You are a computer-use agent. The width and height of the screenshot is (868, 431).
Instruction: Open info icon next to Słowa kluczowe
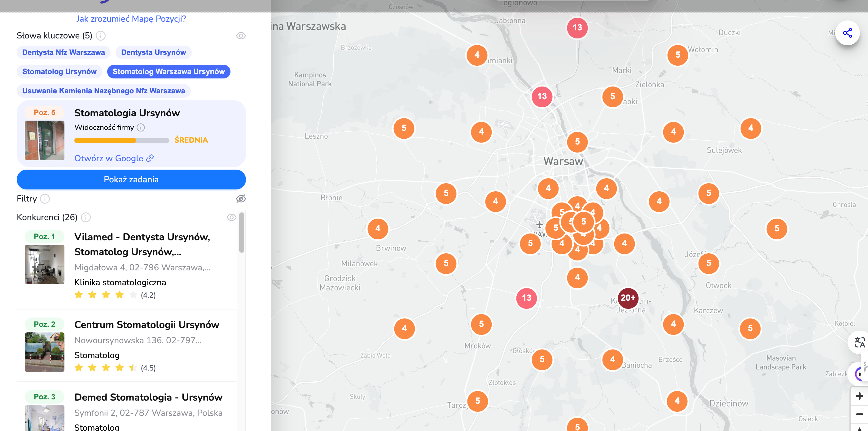(100, 35)
